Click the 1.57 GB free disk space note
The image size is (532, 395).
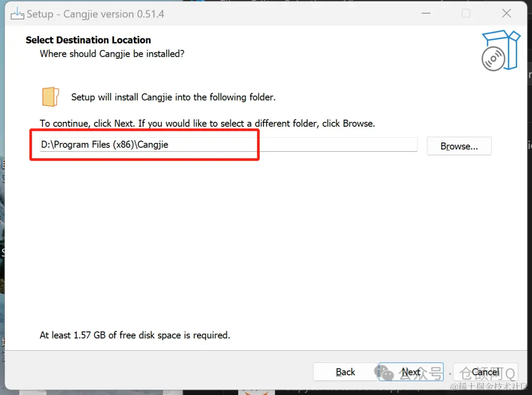134,335
